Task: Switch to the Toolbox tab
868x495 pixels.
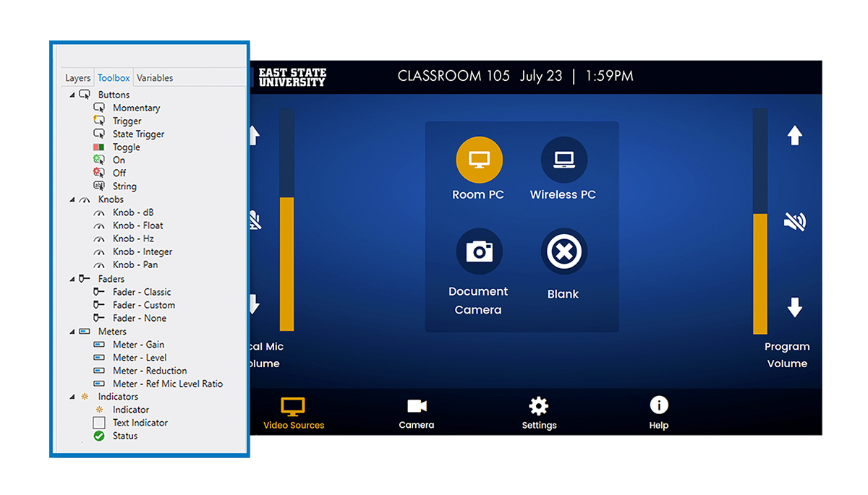Action: [114, 78]
